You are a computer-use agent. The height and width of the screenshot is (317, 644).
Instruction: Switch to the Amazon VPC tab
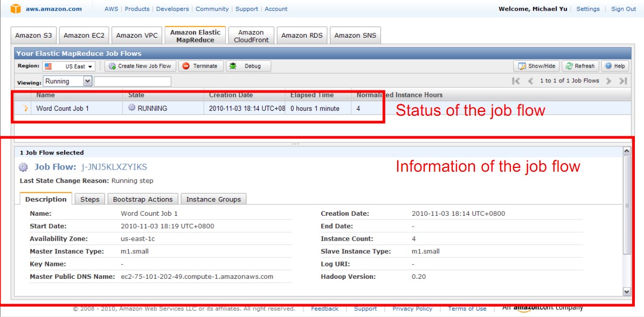point(137,36)
